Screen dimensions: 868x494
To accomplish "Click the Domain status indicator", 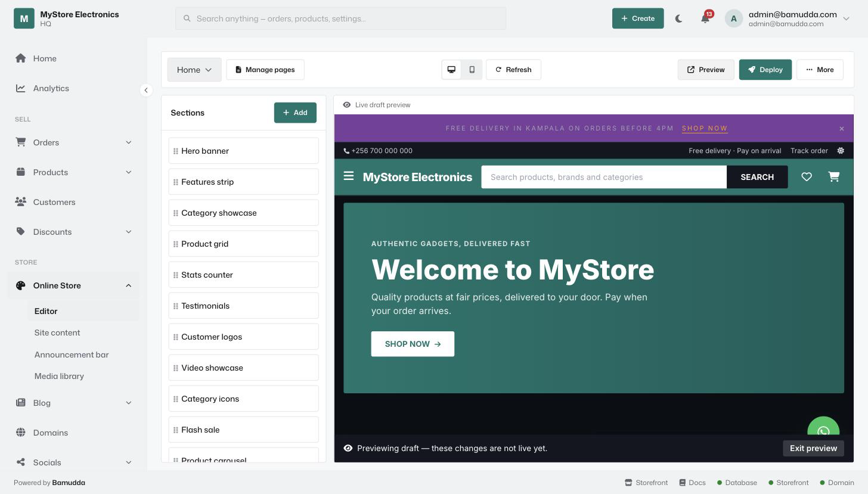I will click(x=837, y=483).
